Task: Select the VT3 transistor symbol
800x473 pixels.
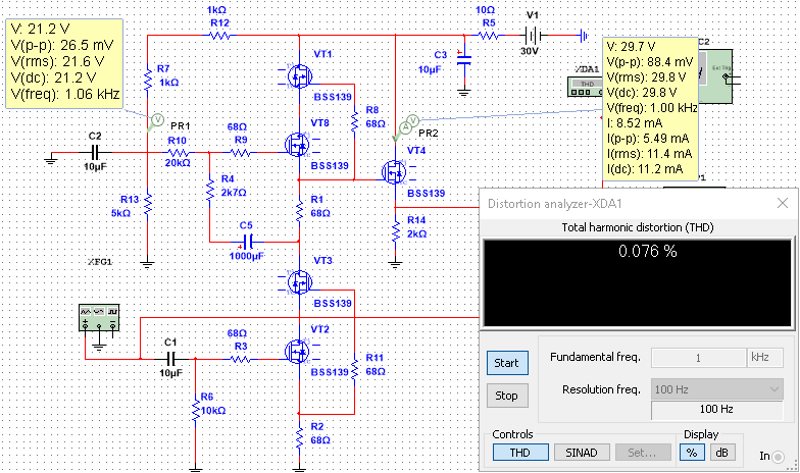Action: coord(298,283)
